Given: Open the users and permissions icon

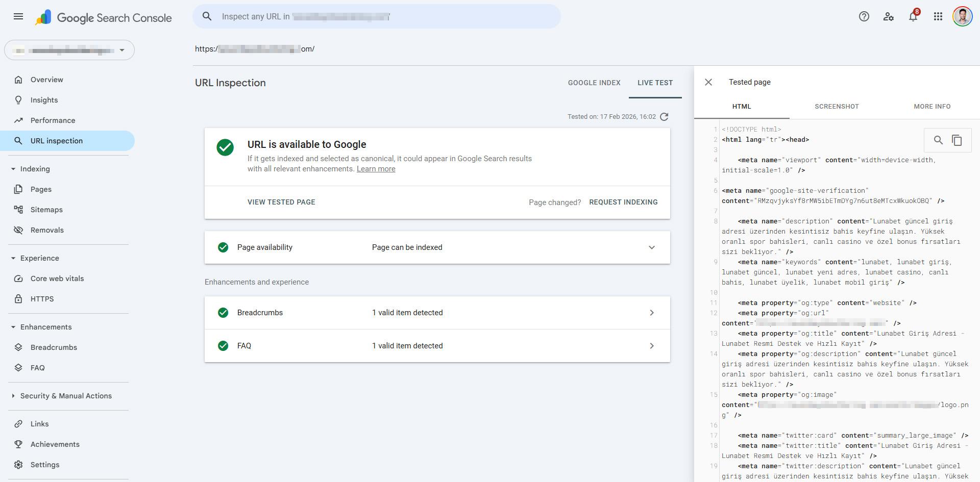Looking at the screenshot, I should coord(888,16).
